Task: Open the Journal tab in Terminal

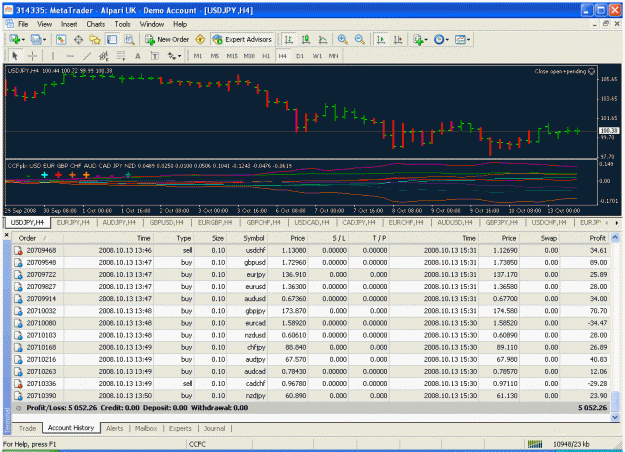Action: tap(214, 428)
